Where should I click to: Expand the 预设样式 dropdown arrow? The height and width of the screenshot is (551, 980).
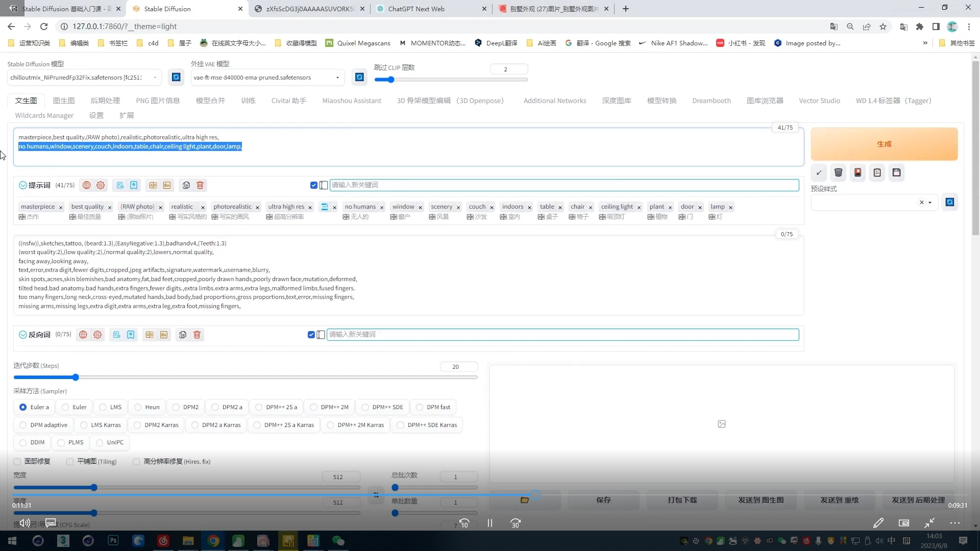930,203
